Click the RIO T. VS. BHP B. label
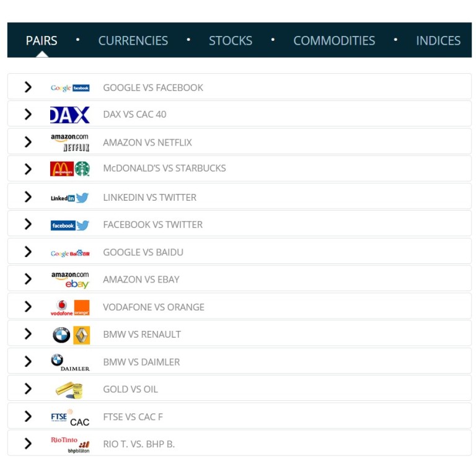Viewport: 476px width, 461px height. pos(139,444)
